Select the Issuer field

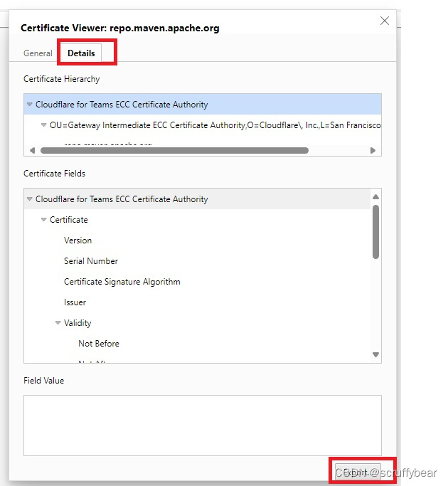pos(198,302)
